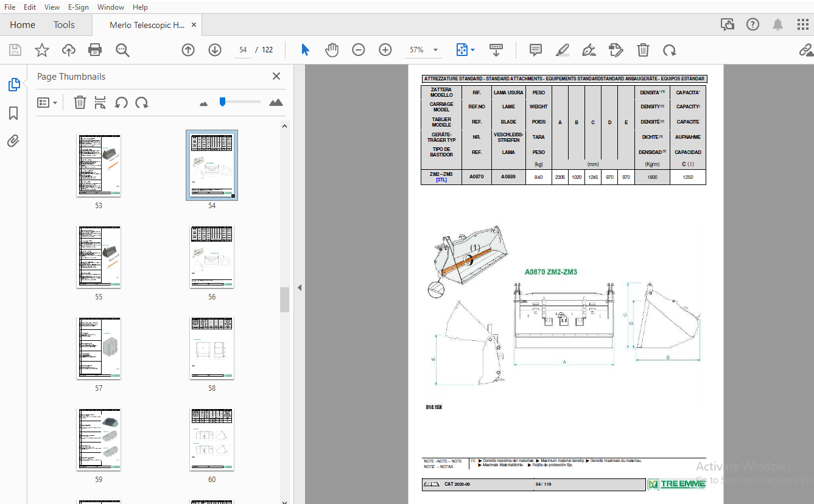Close the Merlo Telescopic document tab
Screen dimensions: 814x504
coord(194,25)
